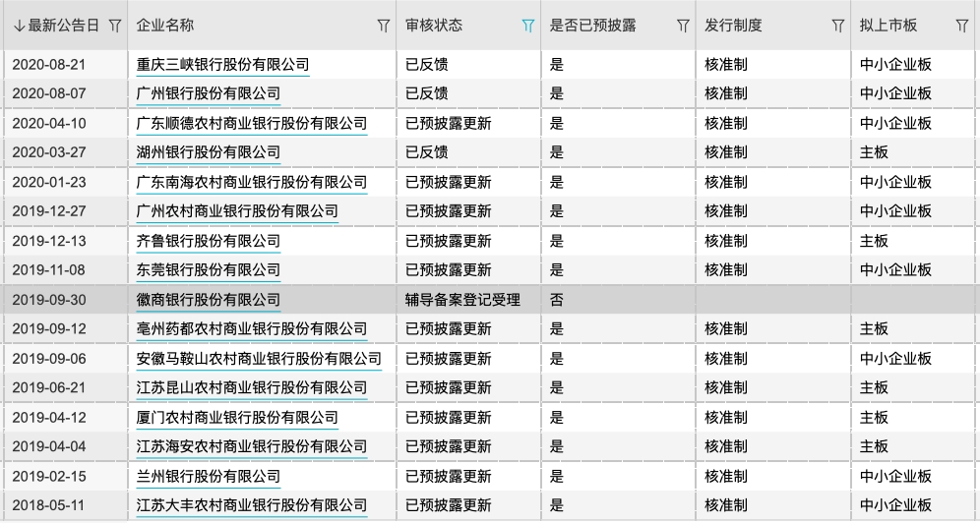The height and width of the screenshot is (523, 980).
Task: Click 已反馈 status in 重庆三峡银行 row
Action: pyautogui.click(x=427, y=64)
